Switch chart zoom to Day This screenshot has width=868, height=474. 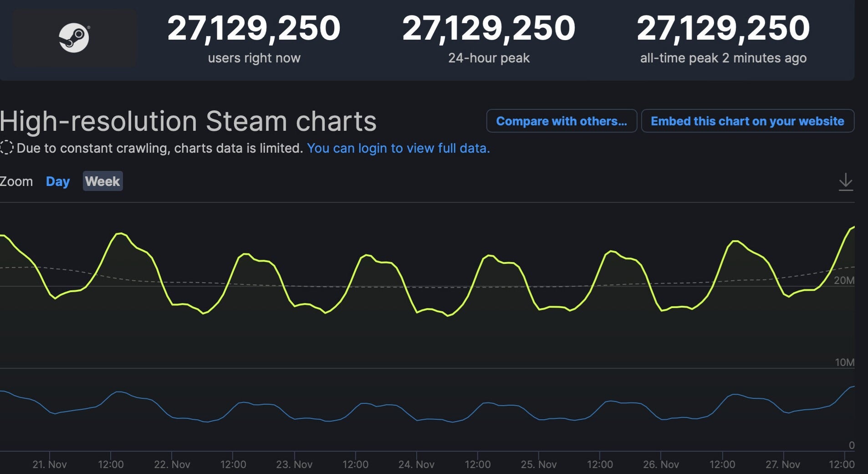pos(58,181)
